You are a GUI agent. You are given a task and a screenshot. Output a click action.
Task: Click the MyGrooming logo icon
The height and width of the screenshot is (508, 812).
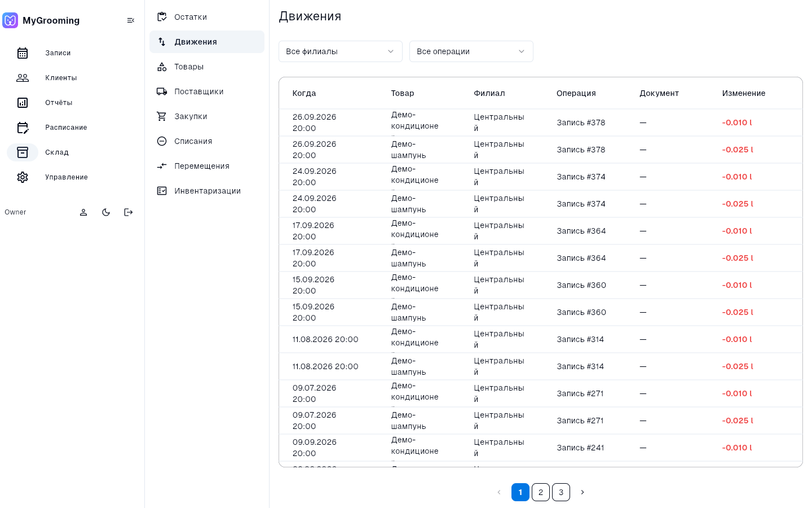(10, 20)
